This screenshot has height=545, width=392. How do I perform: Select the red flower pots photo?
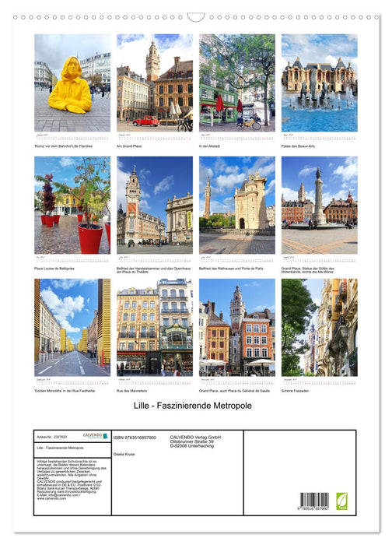(x=72, y=205)
